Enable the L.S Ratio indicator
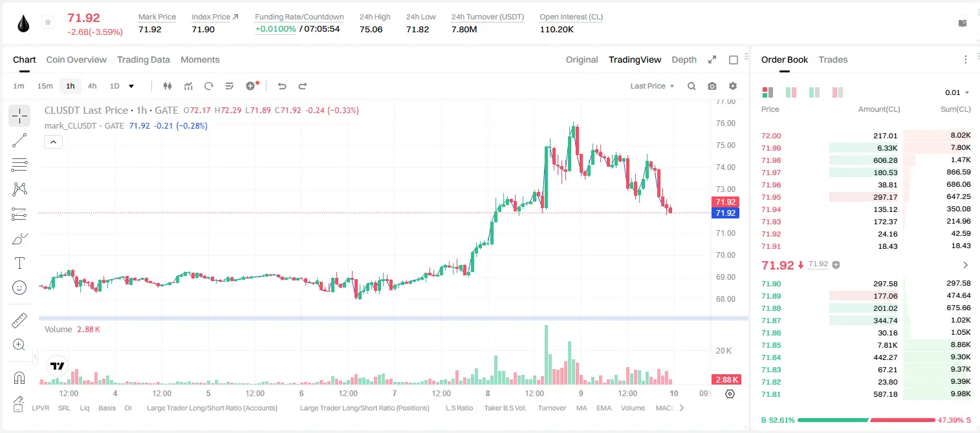Image resolution: width=980 pixels, height=433 pixels. (459, 408)
